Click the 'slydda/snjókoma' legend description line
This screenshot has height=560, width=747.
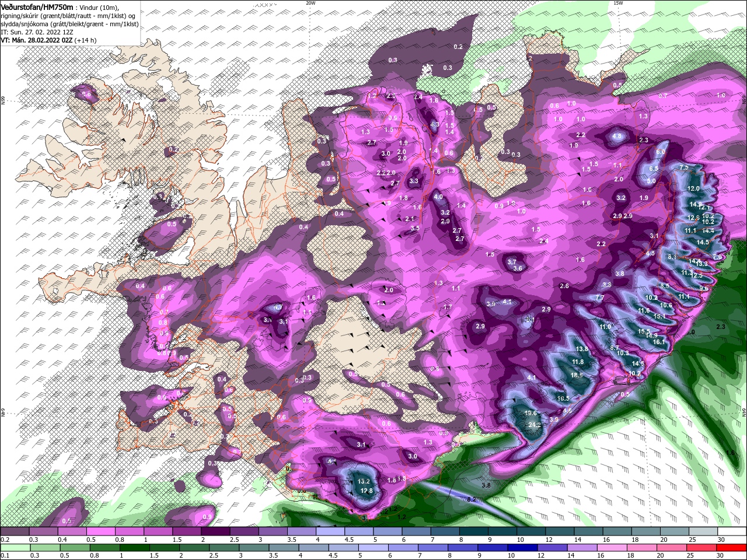(69, 24)
